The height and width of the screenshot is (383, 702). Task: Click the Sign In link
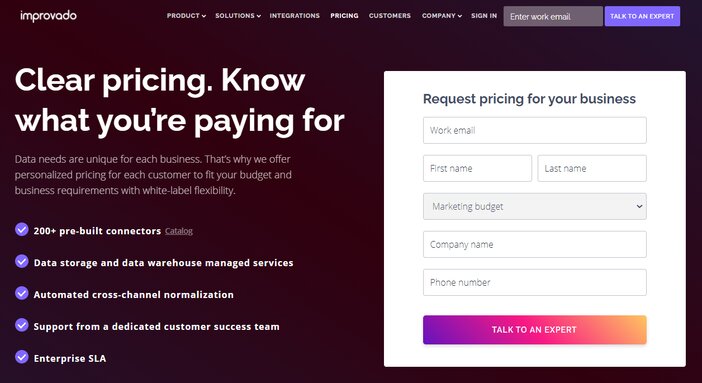pyautogui.click(x=484, y=16)
